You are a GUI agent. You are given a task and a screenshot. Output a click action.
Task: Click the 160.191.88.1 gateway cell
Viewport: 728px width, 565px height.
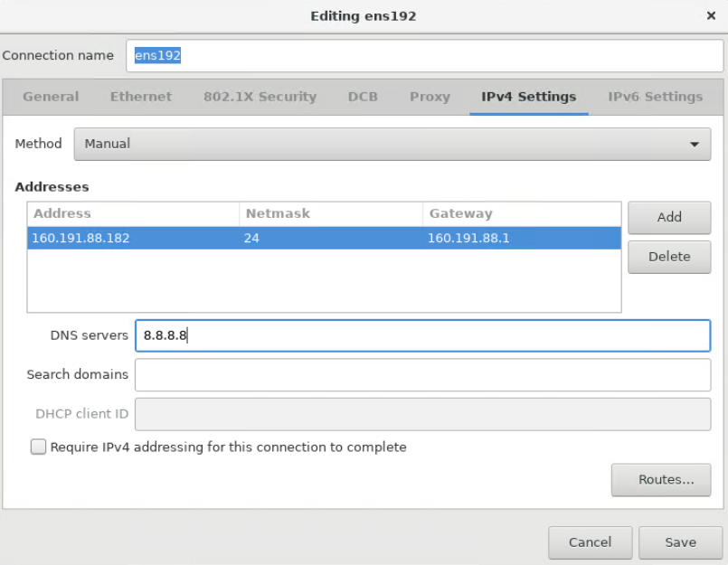pyautogui.click(x=468, y=238)
